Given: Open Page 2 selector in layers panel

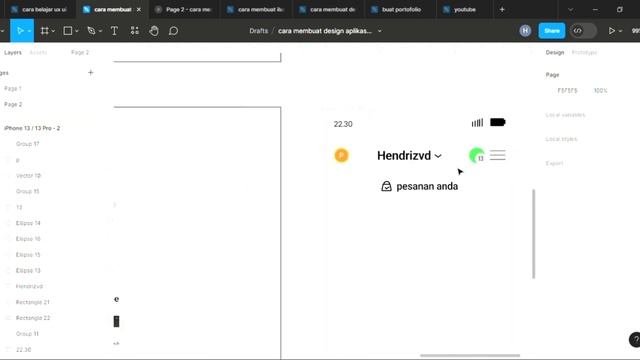Looking at the screenshot, I should [x=80, y=53].
